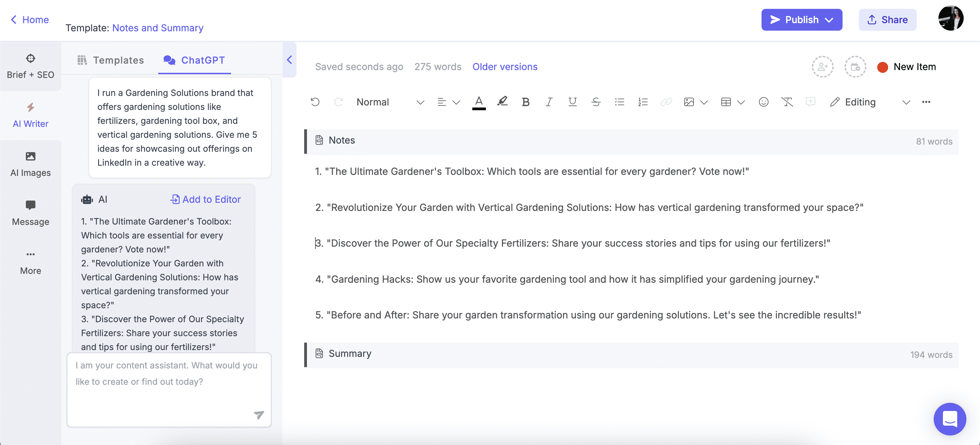This screenshot has height=445, width=980.
Task: Open the Normal paragraph style dropdown
Action: point(390,102)
